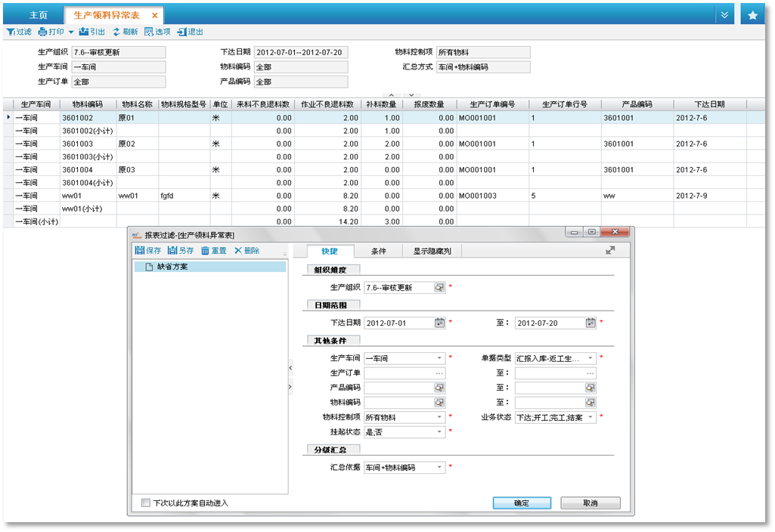
Task: Click the 过滤 filter icon in toolbar
Action: (11, 32)
